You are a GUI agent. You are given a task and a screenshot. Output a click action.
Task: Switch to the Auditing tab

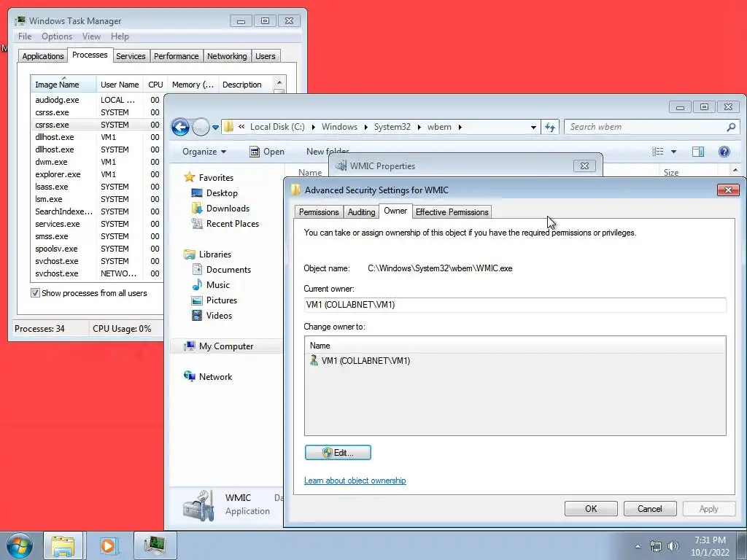[x=361, y=212]
